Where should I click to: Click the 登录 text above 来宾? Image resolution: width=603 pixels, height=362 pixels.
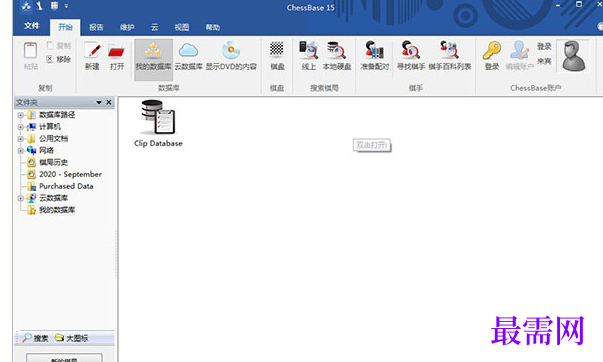[544, 47]
